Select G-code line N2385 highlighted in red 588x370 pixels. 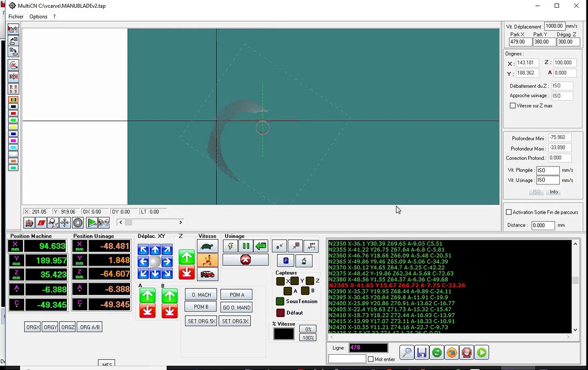click(397, 285)
